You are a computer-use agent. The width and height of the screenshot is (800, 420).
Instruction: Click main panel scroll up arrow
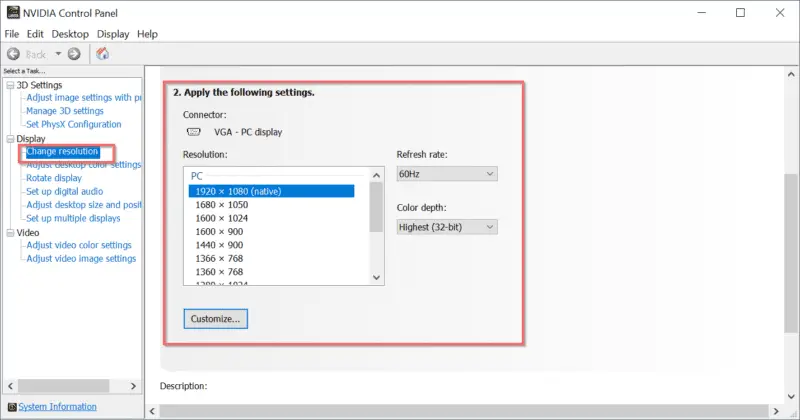coord(791,74)
